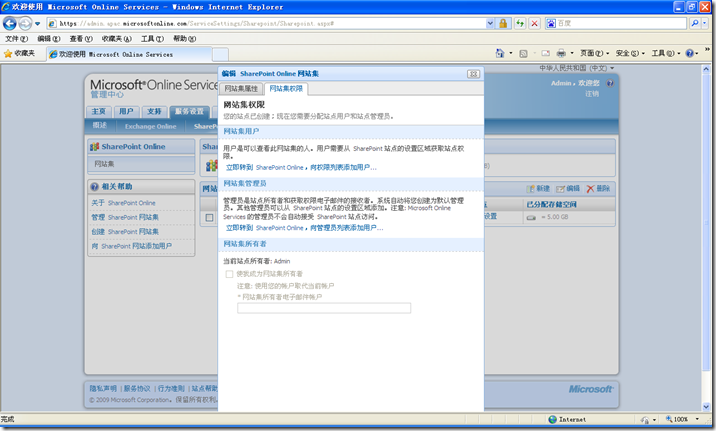Click the Home page icon in command bar
716x431 pixels.
click(x=500, y=53)
